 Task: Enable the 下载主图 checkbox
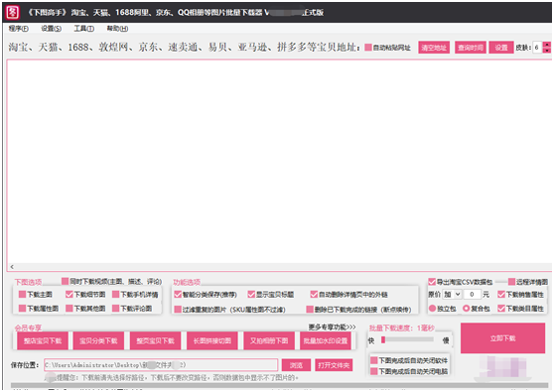click(22, 294)
